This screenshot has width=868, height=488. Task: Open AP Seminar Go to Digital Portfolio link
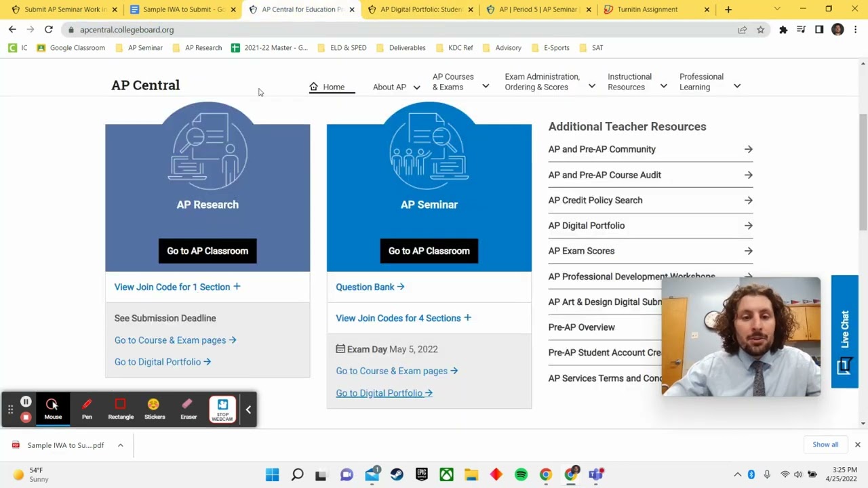(384, 393)
